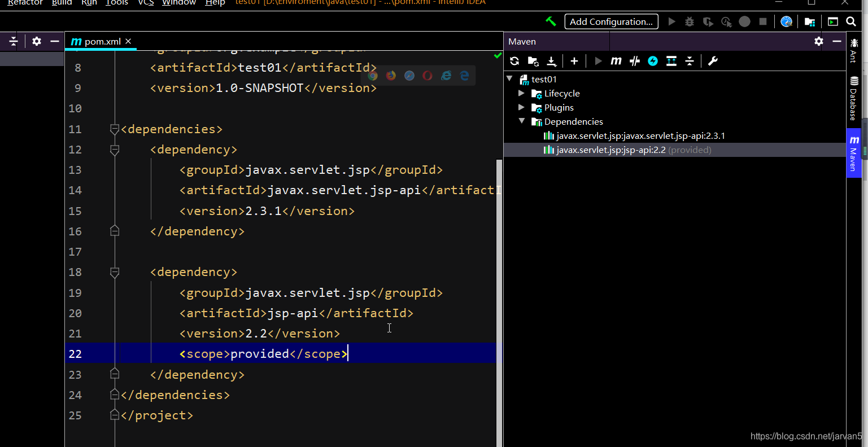Viewport: 868px width, 447px height.
Task: Open in Edge browser icon
Action: click(464, 75)
